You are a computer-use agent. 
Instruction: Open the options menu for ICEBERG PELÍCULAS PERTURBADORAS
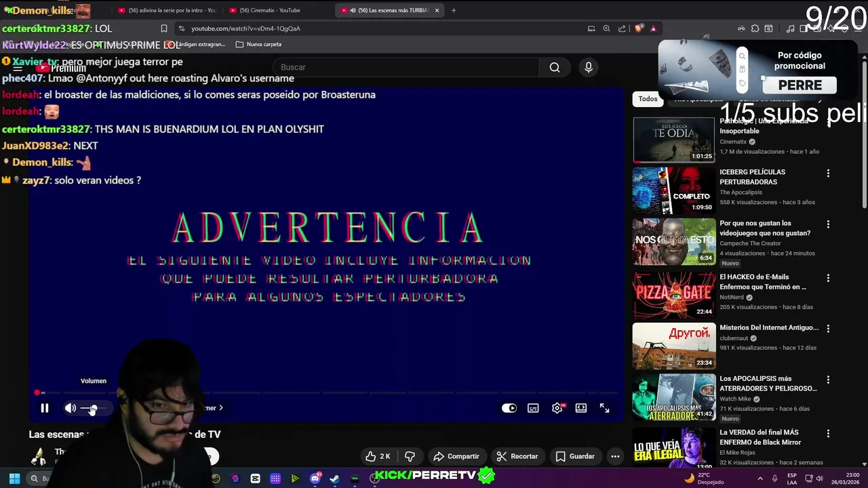tap(828, 174)
